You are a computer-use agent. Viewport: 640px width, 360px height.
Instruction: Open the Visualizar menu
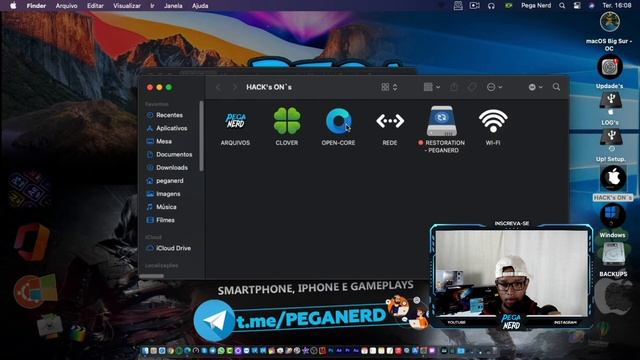pos(127,6)
